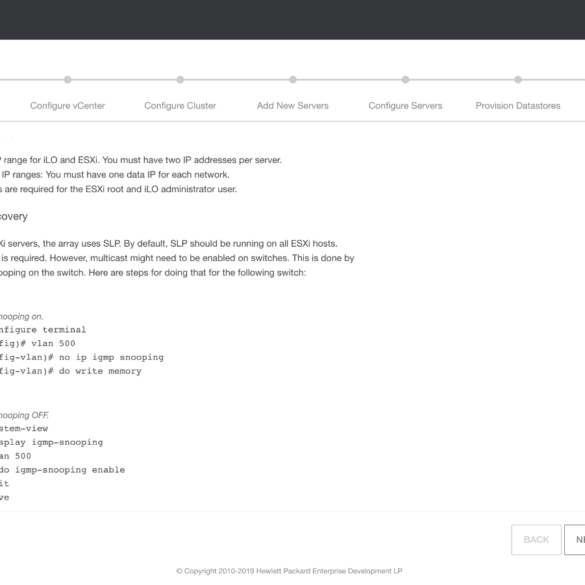Image resolution: width=585 pixels, height=585 pixels.
Task: Click the 'snooping OFF' italic note
Action: [24, 415]
